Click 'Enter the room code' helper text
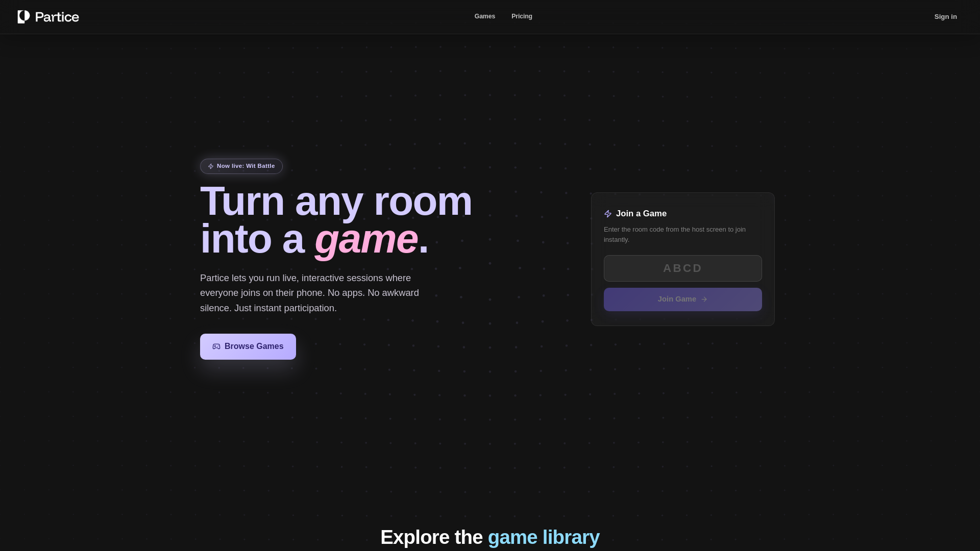Screen dimensions: 980x551 click(x=675, y=235)
